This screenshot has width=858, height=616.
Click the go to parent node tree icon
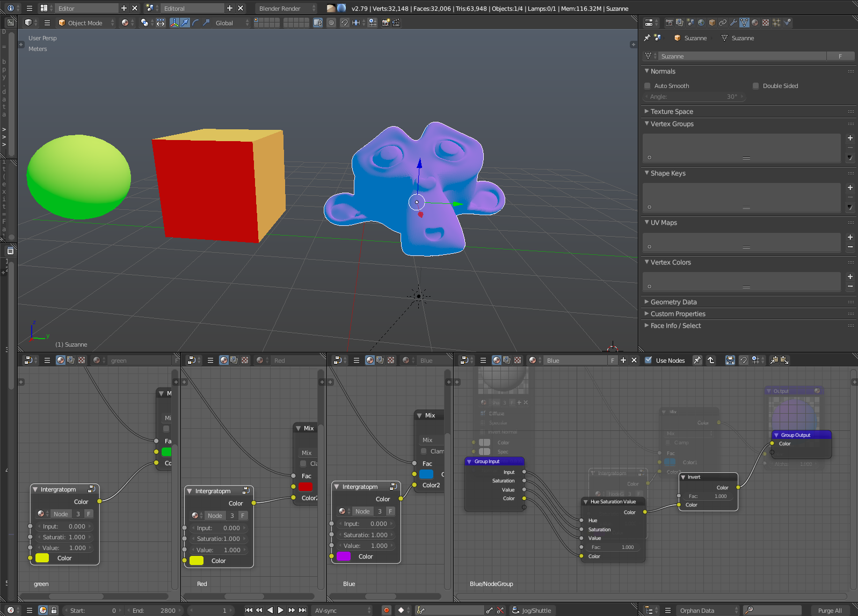(x=711, y=360)
